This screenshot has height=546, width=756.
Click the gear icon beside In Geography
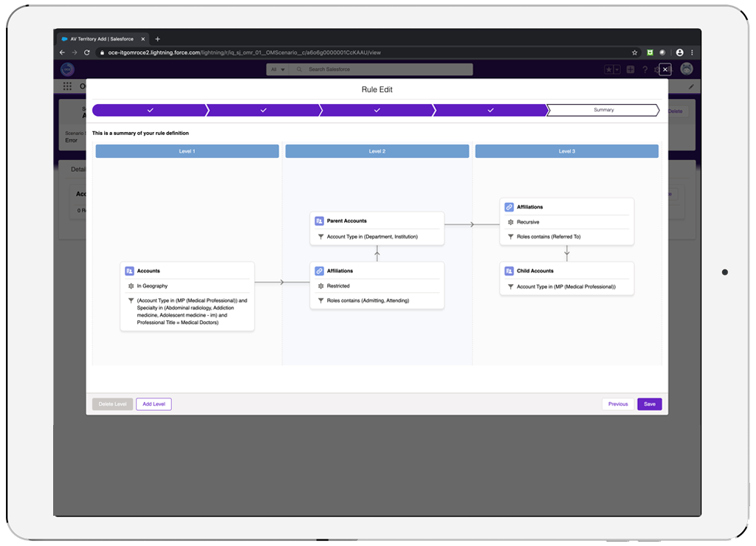(x=130, y=286)
